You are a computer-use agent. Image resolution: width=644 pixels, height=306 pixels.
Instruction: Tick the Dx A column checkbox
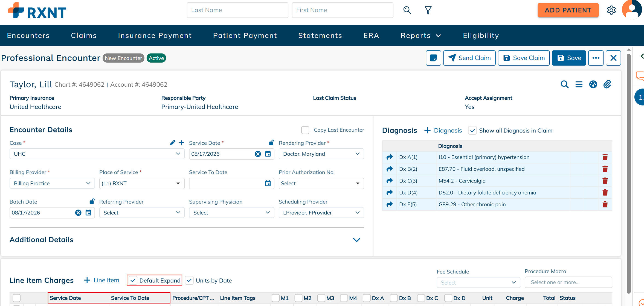367,298
